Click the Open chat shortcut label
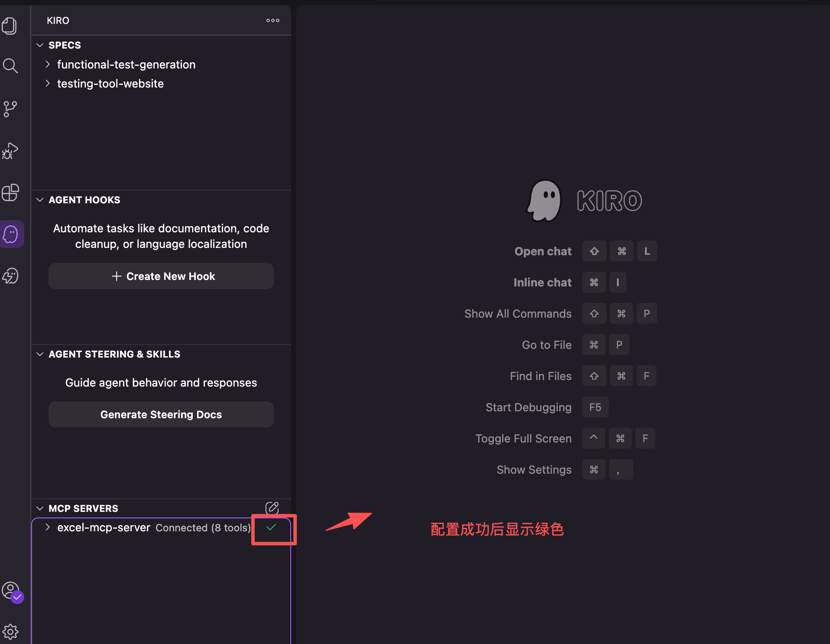Screen dimensions: 830x644 543,251
